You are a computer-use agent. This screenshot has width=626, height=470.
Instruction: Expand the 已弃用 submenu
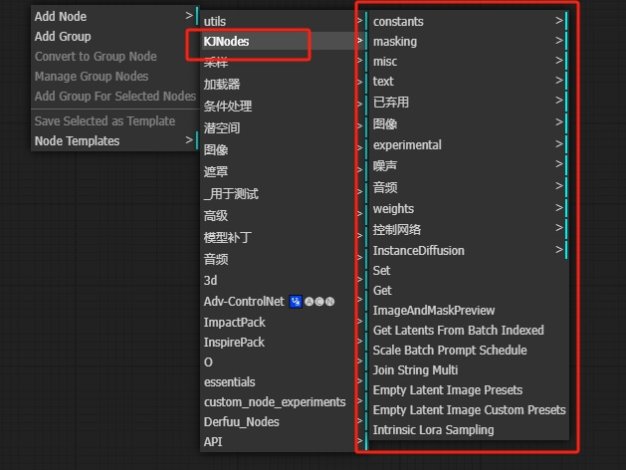click(469, 102)
